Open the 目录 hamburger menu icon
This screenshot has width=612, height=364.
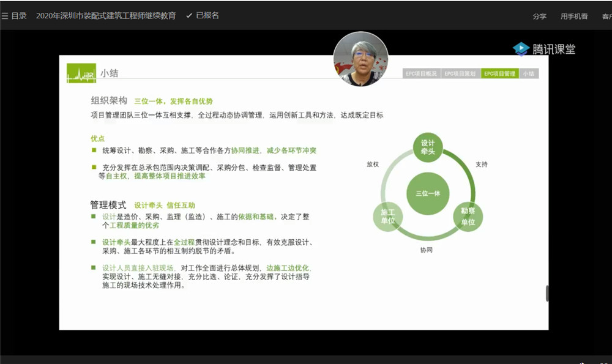[5, 16]
